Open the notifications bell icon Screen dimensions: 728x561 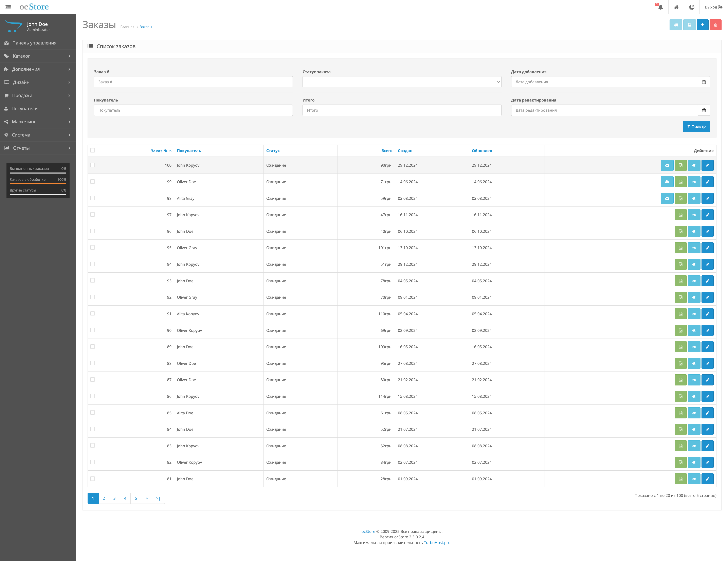pos(660,7)
